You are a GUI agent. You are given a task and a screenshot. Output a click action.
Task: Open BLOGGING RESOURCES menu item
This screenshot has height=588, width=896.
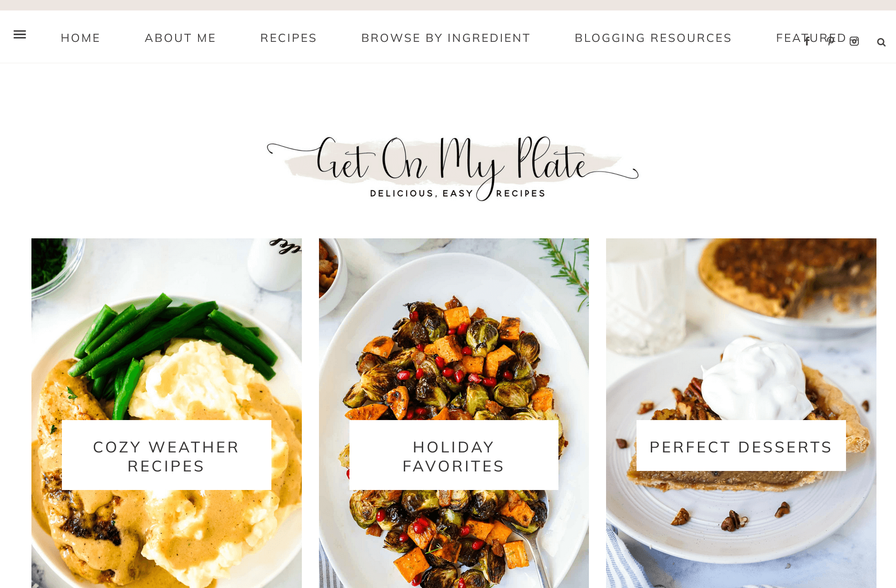(653, 38)
